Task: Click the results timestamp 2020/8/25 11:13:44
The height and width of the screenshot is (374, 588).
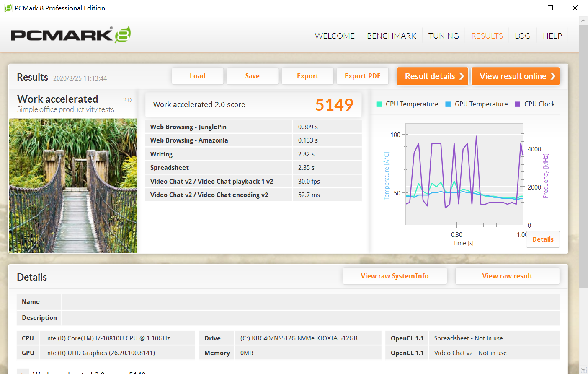Action: click(x=80, y=78)
